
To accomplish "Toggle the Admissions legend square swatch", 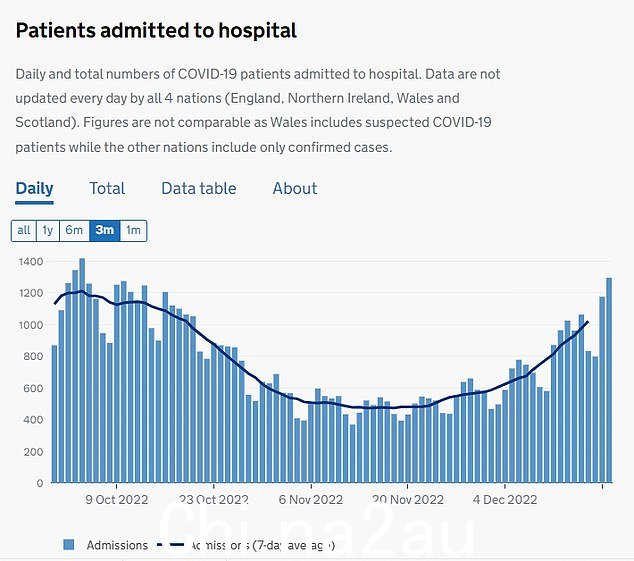I will tap(69, 545).
